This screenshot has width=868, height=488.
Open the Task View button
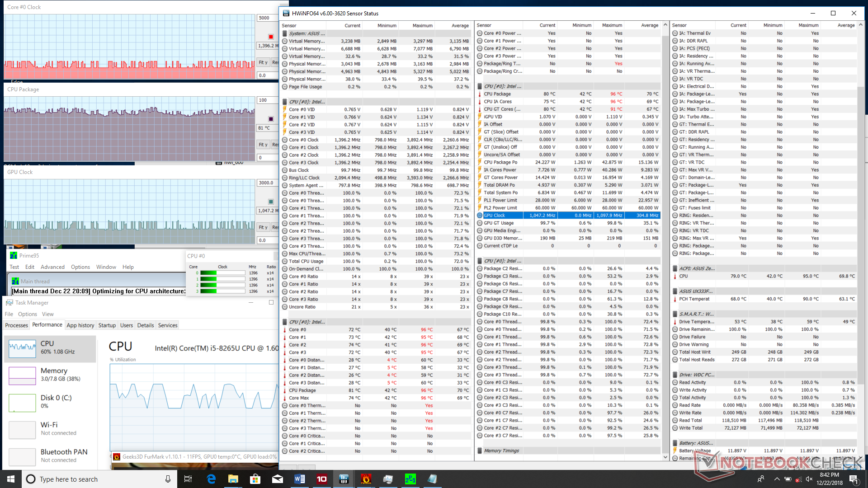(x=188, y=479)
